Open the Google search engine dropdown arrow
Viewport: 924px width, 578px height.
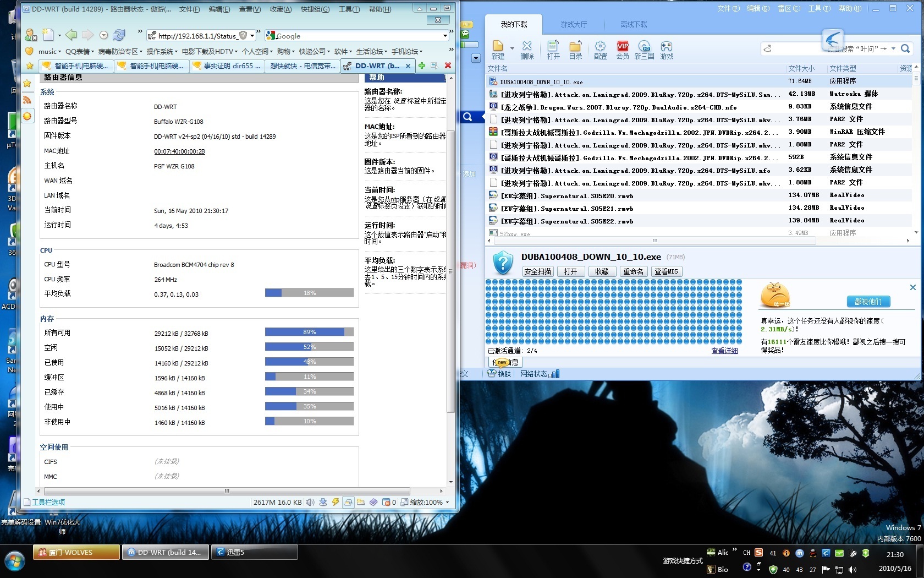pyautogui.click(x=445, y=36)
